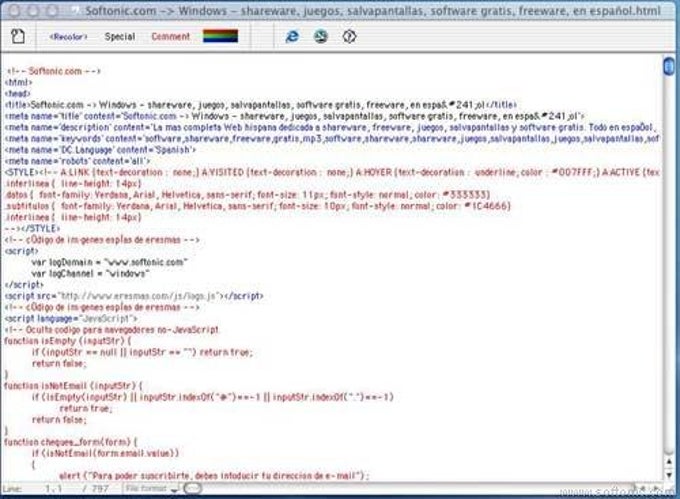Open the rainbow color palette swatch

220,36
